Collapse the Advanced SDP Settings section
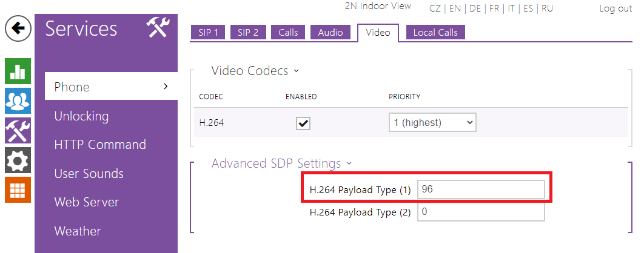Image resolution: width=644 pixels, height=253 pixels. click(x=281, y=163)
